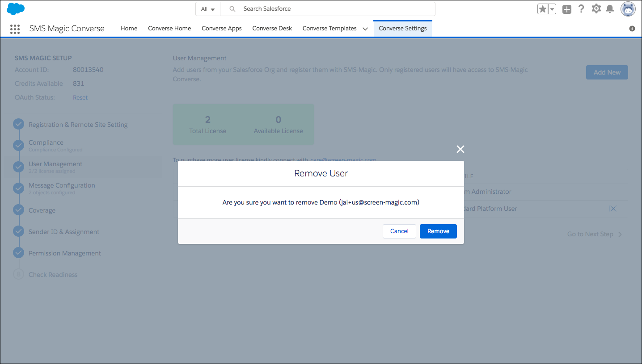Confirm with the Remove button
Viewport: 642px width, 364px height.
click(x=438, y=231)
